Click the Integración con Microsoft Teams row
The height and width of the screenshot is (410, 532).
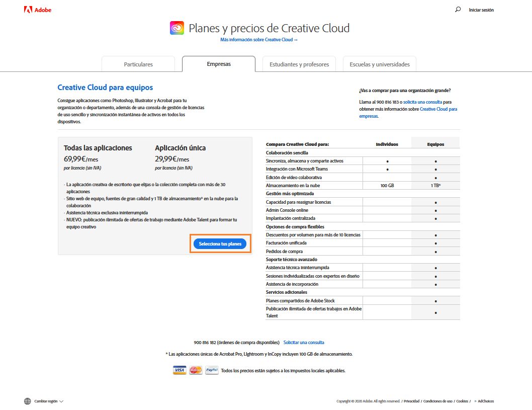tap(363, 169)
